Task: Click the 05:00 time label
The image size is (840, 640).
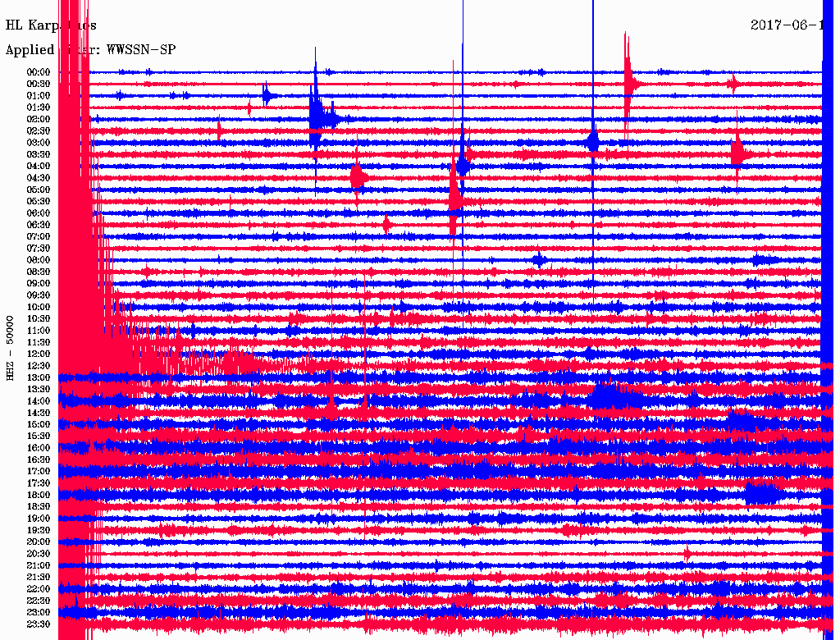Action: (x=39, y=190)
